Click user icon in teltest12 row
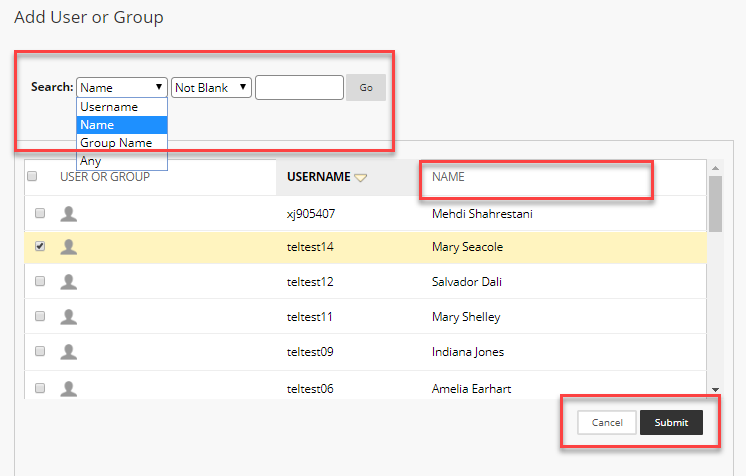 coord(69,282)
